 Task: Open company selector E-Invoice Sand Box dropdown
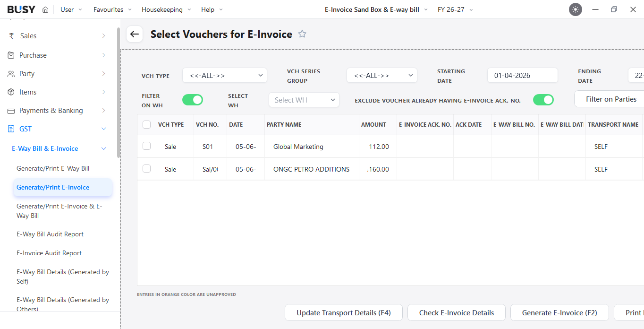[376, 9]
